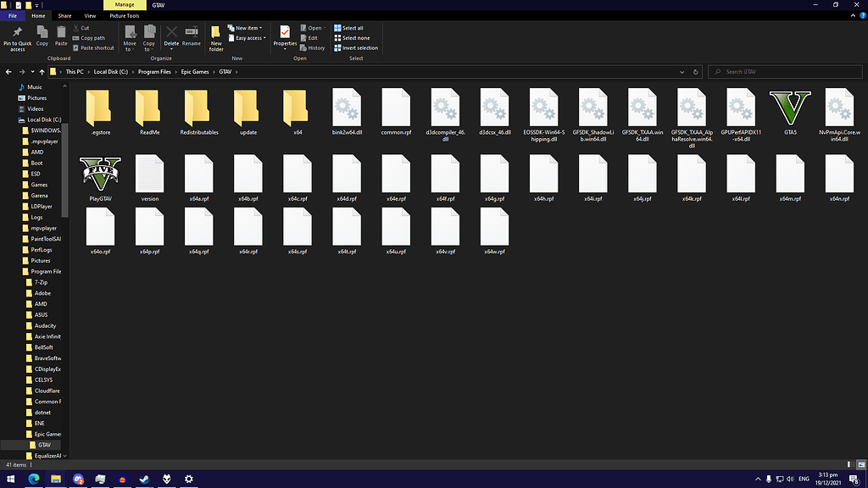Click inside the Search GTAV box
This screenshot has width=868, height=488.
tap(784, 71)
